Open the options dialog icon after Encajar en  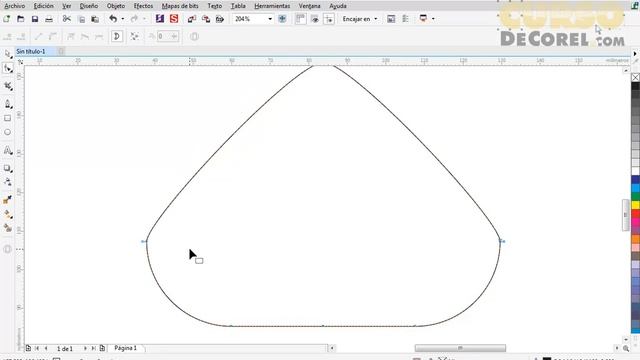tap(391, 19)
